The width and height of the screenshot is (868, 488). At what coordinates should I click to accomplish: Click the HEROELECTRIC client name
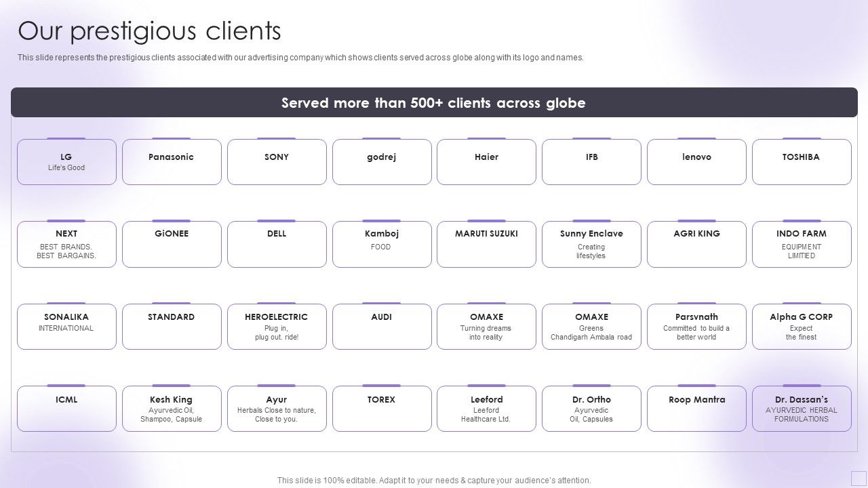(277, 317)
